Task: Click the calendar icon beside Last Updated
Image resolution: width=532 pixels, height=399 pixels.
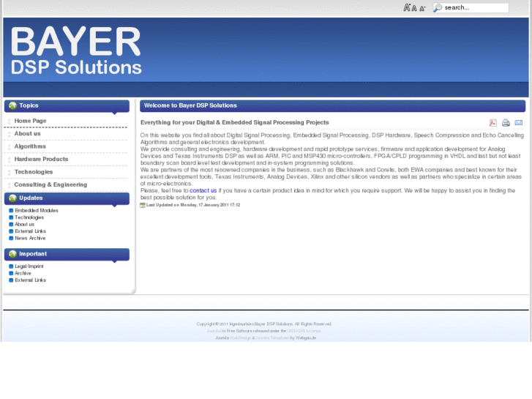Action: [143, 205]
